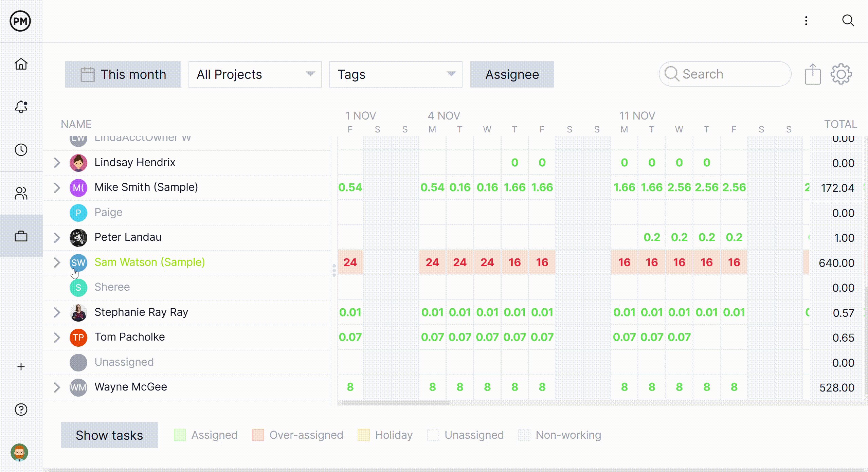
Task: Click the Search input field
Action: (725, 74)
